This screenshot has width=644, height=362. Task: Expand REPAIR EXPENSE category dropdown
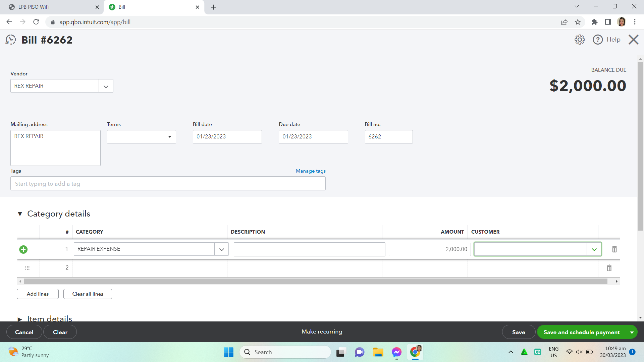point(221,249)
